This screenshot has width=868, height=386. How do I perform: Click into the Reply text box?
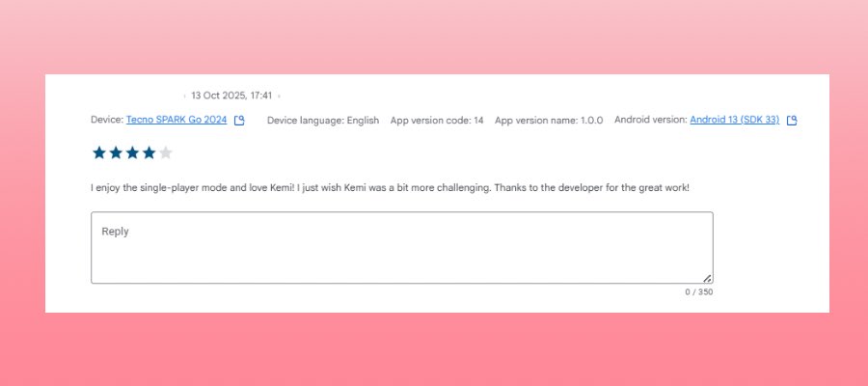pos(402,248)
